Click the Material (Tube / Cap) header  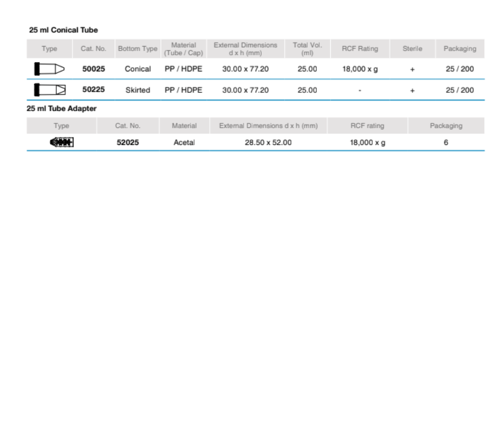183,49
